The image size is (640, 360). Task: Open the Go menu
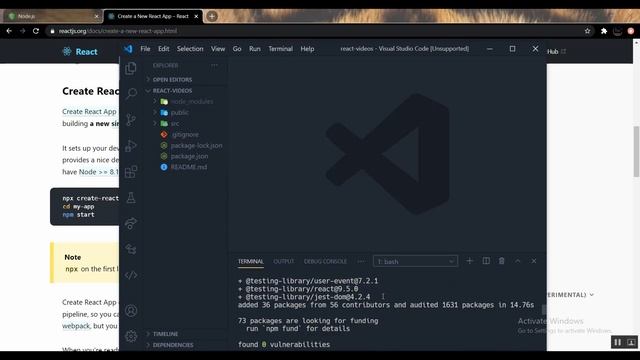237,49
